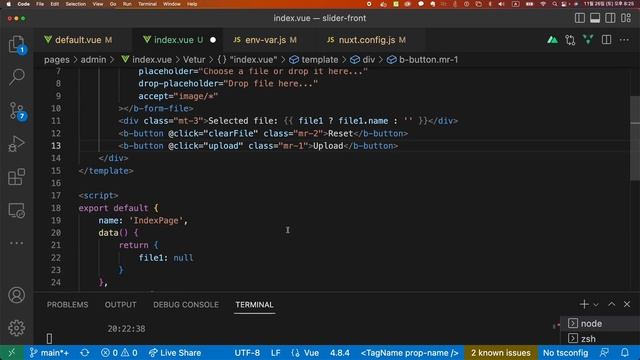
Task: Open changes compare icon in editor toolbar
Action: click(x=570, y=40)
